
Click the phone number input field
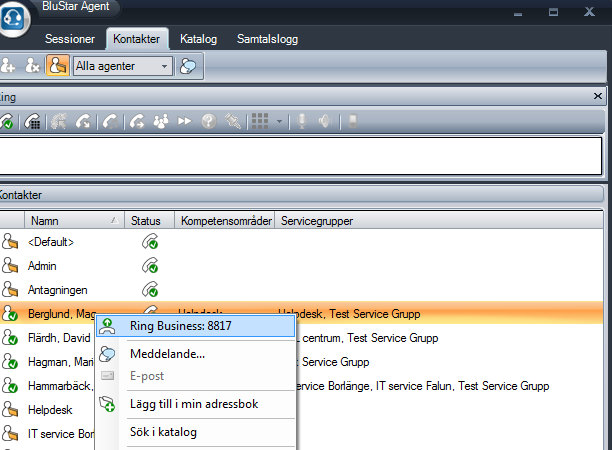[301, 156]
